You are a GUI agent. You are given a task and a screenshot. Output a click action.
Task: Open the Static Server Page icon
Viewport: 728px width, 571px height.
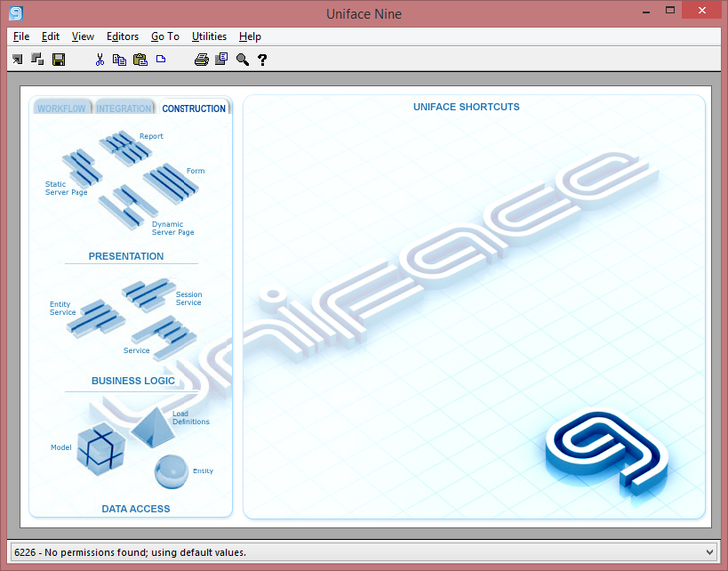[x=83, y=167]
